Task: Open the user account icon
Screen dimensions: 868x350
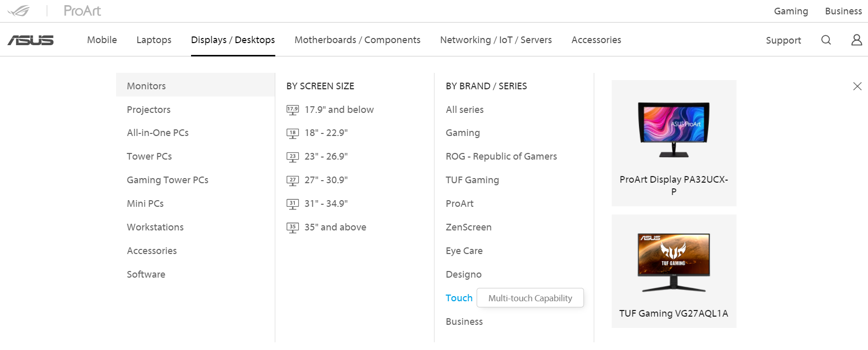Action: pos(857,40)
